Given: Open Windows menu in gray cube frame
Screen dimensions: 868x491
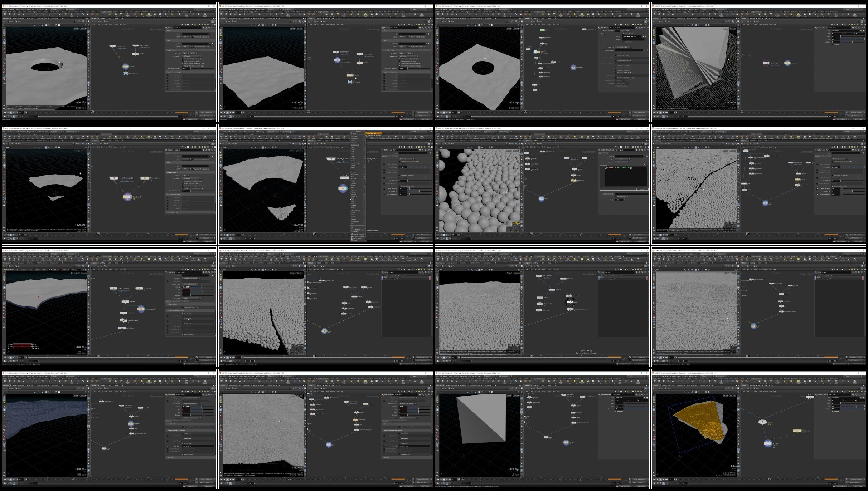Looking at the screenshot, I should [x=456, y=376].
